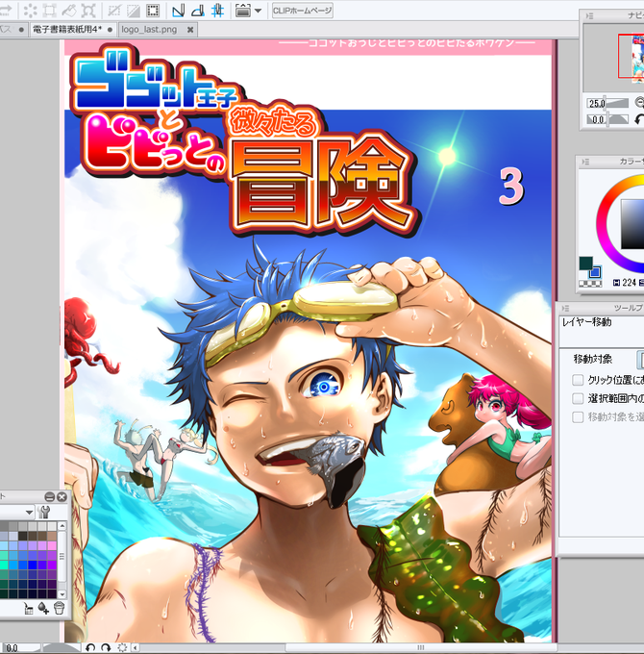Click the Navigator preview thumbnail
644x654 pixels.
click(x=637, y=59)
